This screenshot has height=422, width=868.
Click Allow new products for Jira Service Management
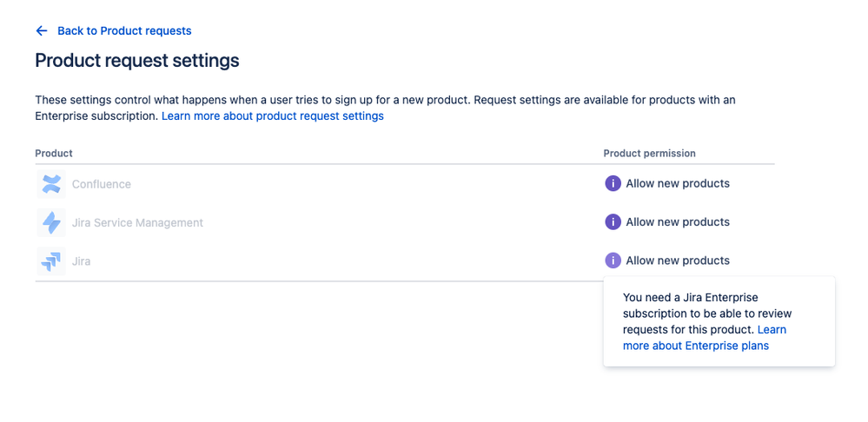pos(677,221)
